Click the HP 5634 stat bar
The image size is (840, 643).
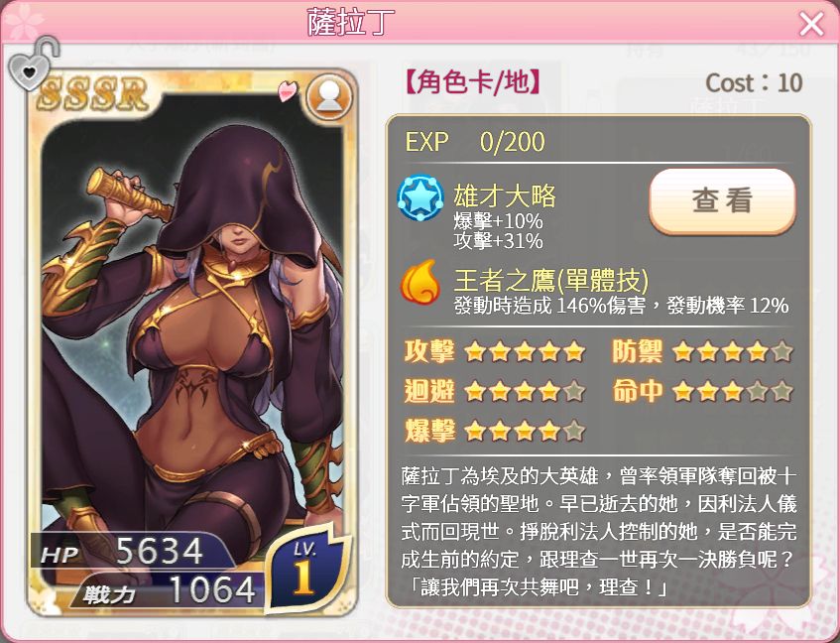(x=131, y=551)
